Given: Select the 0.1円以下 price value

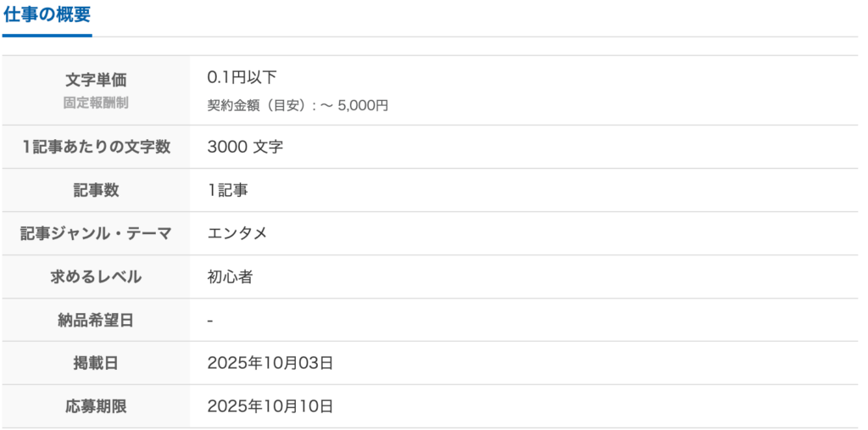Looking at the screenshot, I should click(242, 77).
